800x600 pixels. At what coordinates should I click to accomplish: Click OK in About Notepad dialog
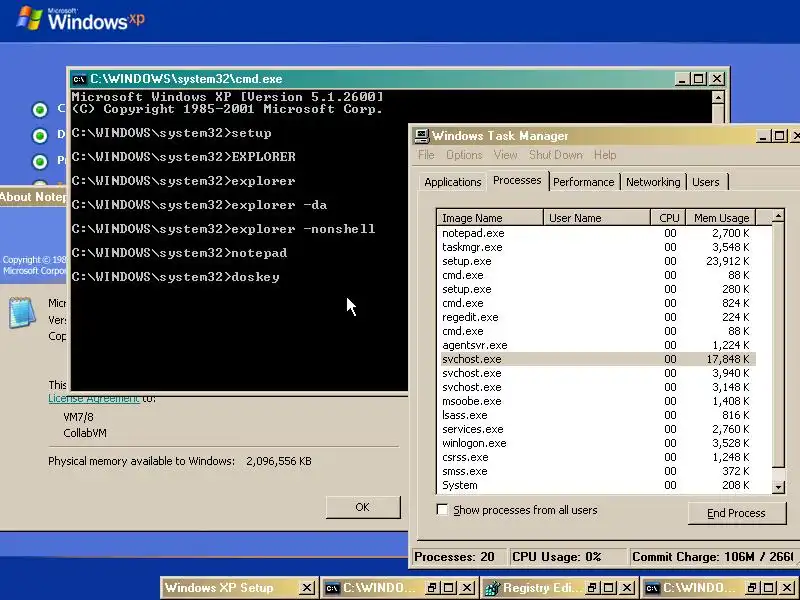point(363,507)
